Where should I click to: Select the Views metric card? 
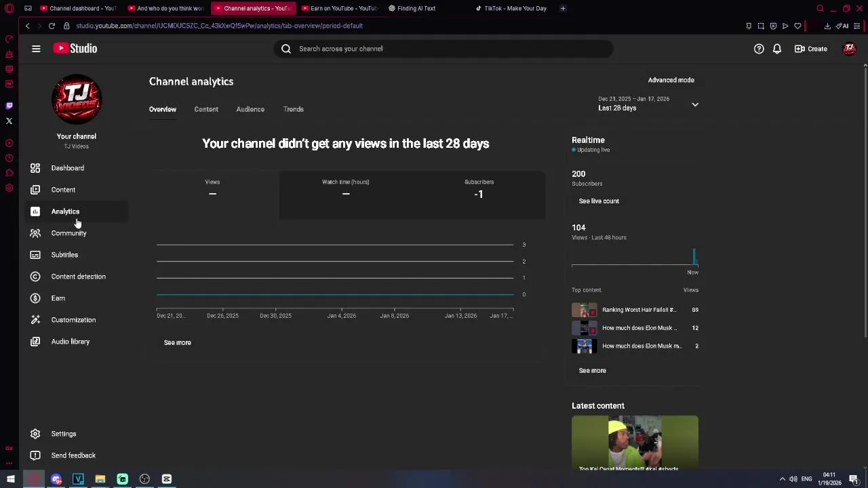point(212,195)
